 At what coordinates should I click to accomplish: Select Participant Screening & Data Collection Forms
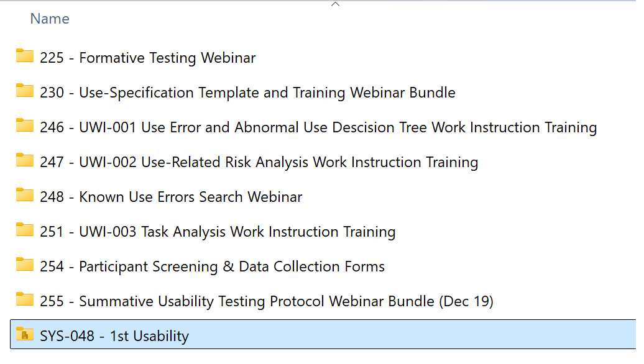coord(232,266)
